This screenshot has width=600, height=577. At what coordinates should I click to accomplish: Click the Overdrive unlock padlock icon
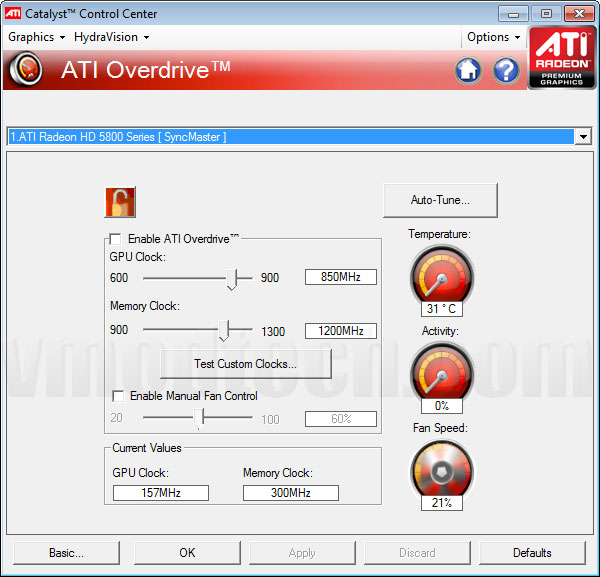point(120,202)
